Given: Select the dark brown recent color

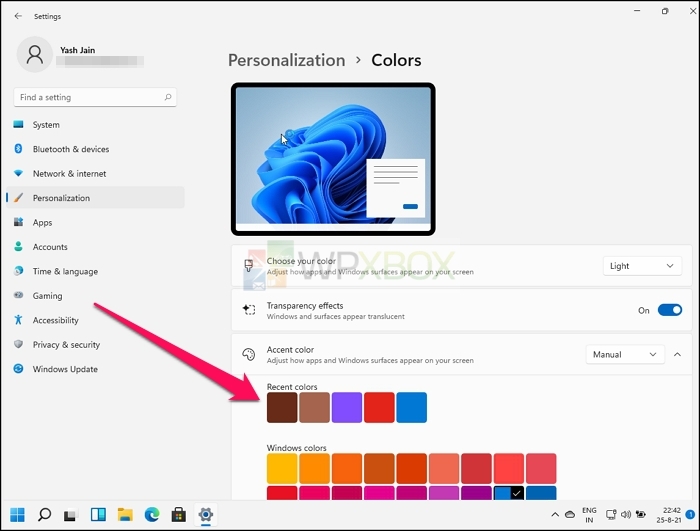Looking at the screenshot, I should [282, 407].
